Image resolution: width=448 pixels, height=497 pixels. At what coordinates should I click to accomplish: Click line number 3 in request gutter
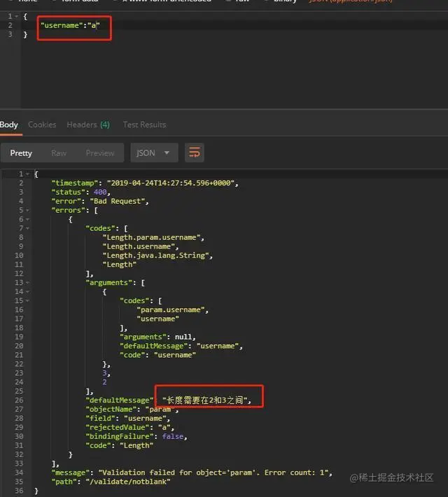pyautogui.click(x=10, y=34)
